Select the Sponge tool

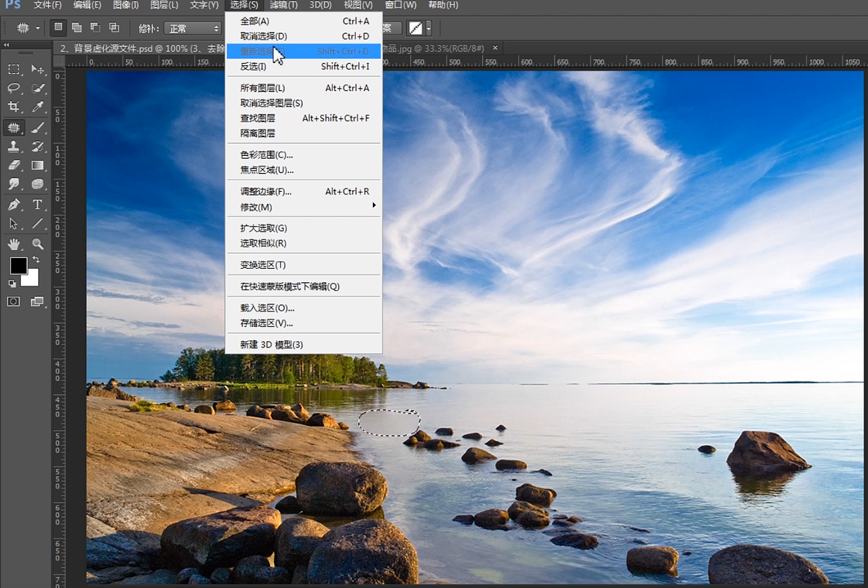38,184
